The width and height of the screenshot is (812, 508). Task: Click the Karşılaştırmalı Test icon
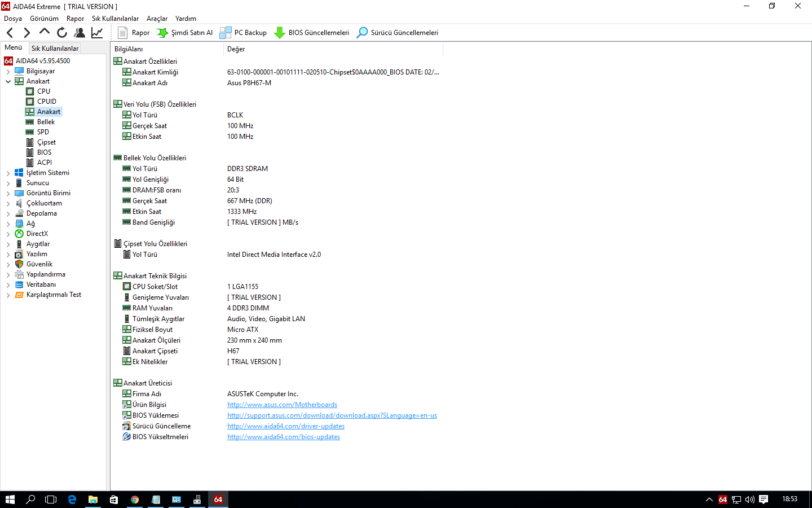click(19, 295)
